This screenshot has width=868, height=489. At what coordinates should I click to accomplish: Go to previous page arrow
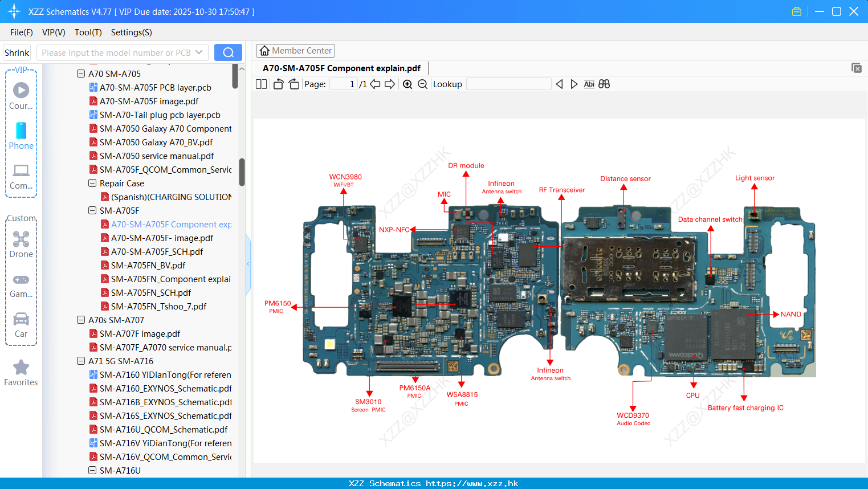click(x=375, y=84)
